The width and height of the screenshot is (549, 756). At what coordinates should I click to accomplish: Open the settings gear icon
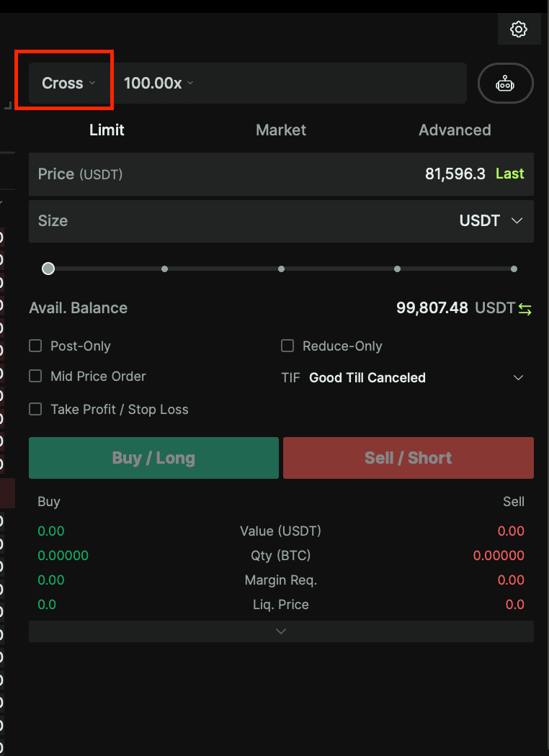click(x=519, y=30)
